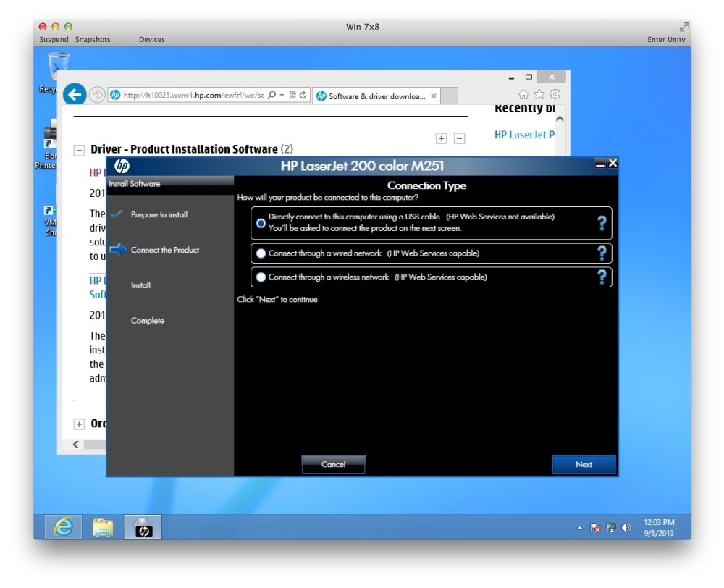
Task: Click the browser forward arrow
Action: coord(97,95)
